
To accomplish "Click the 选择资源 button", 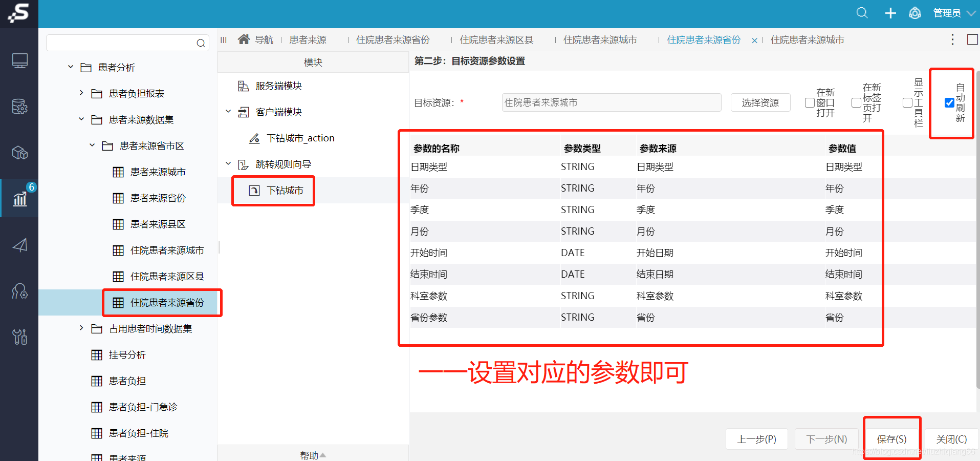I will tap(760, 102).
